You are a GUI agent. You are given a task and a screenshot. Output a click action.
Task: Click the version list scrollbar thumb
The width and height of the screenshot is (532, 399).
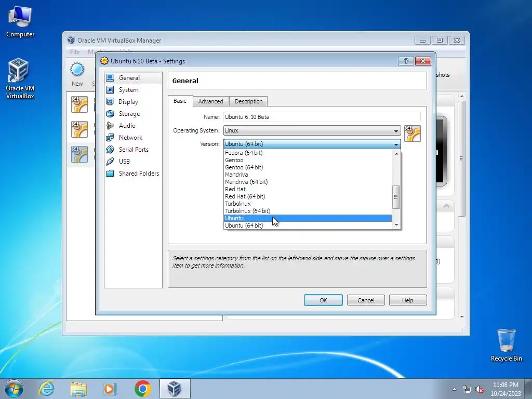396,197
